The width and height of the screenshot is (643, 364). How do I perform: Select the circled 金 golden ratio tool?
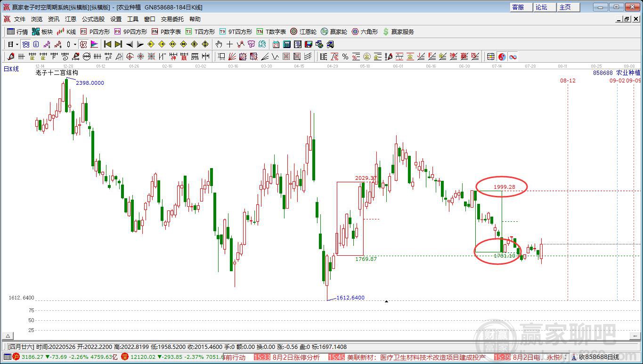click(x=366, y=57)
